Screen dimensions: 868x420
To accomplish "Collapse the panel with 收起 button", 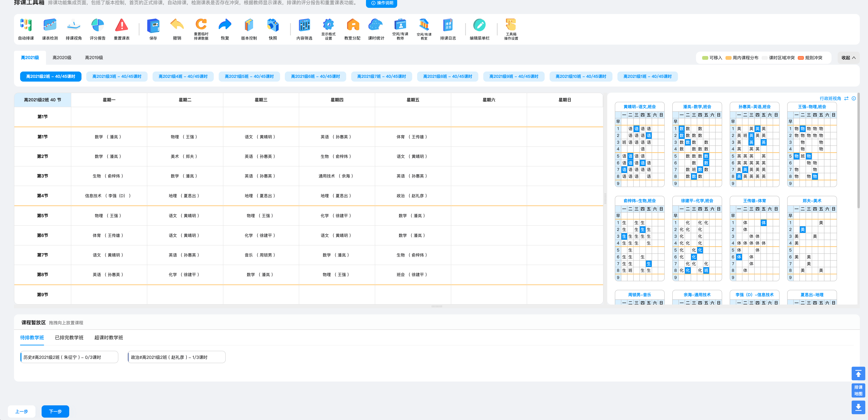I will [848, 58].
